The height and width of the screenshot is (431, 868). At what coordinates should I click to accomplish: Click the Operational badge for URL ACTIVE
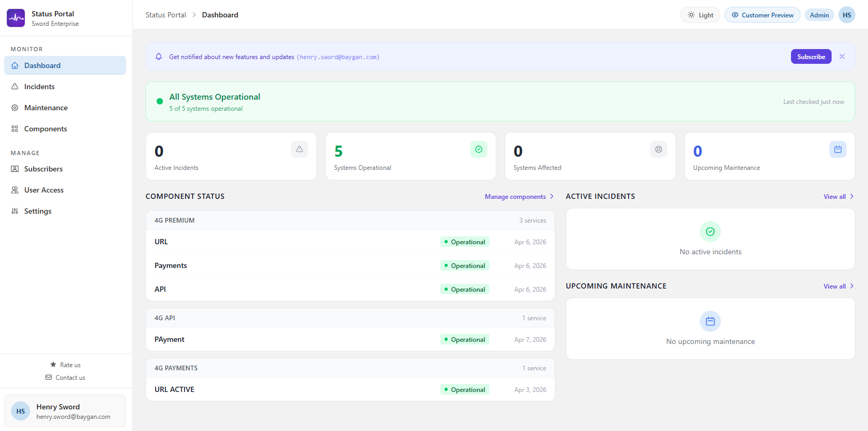465,389
